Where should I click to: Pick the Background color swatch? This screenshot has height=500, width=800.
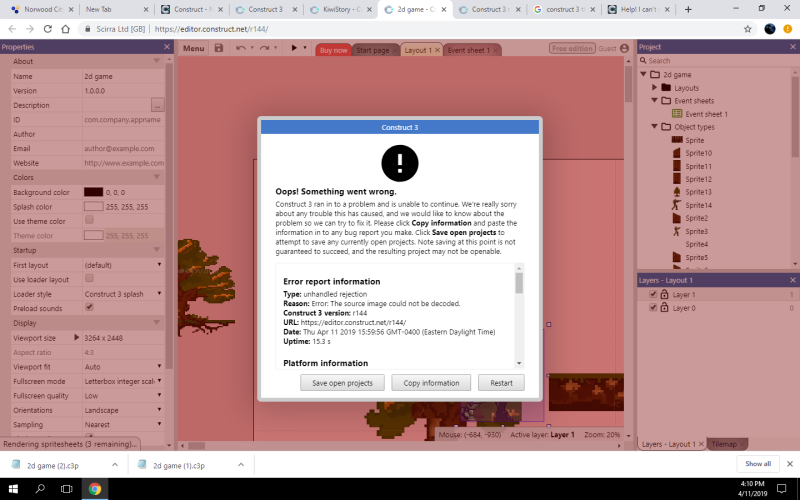93,192
